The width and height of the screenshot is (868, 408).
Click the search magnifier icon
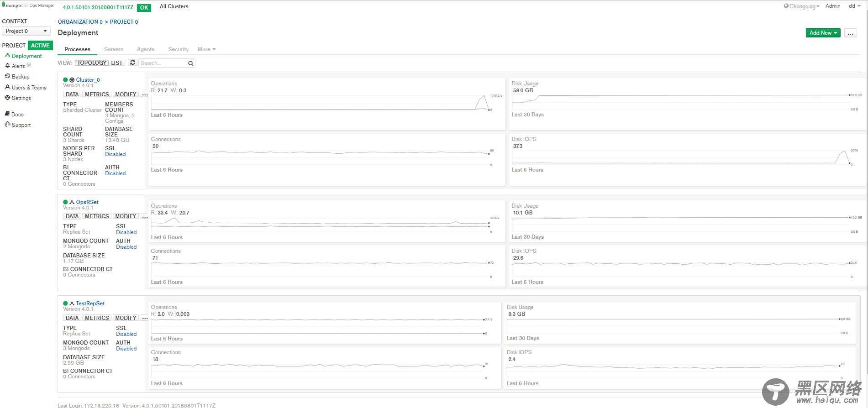[190, 63]
